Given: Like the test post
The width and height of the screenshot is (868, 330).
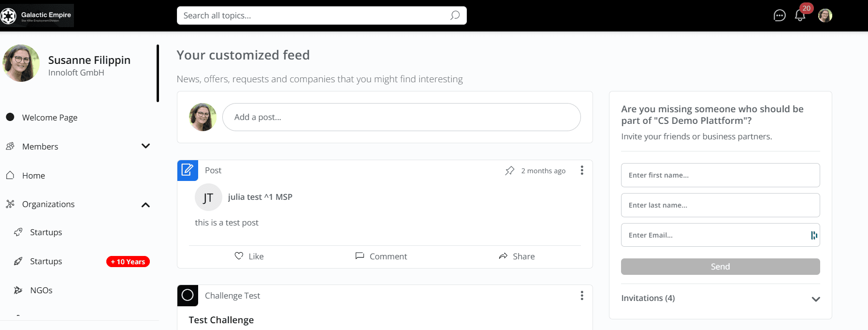Looking at the screenshot, I should point(249,256).
